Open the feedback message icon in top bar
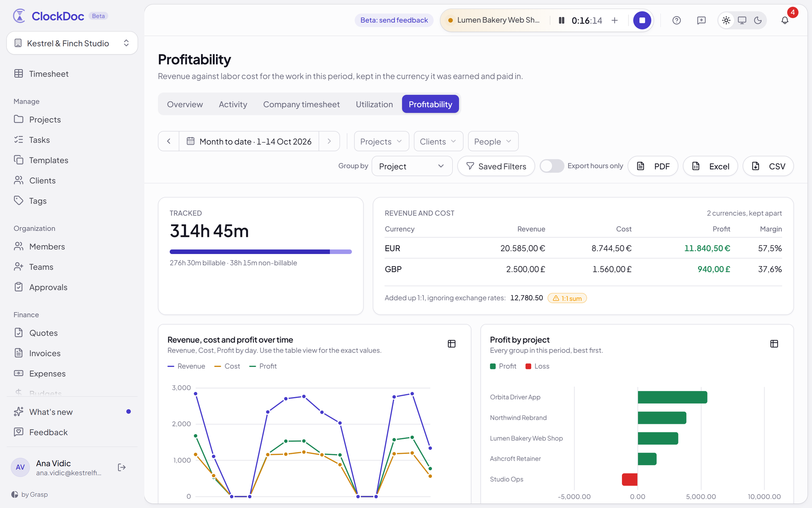Viewport: 812px width, 508px height. (x=701, y=20)
